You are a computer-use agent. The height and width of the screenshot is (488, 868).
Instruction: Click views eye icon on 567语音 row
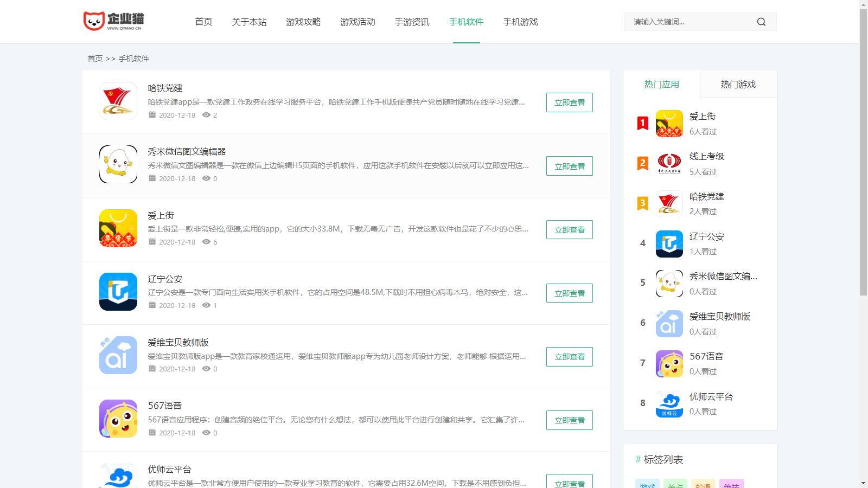coord(206,433)
